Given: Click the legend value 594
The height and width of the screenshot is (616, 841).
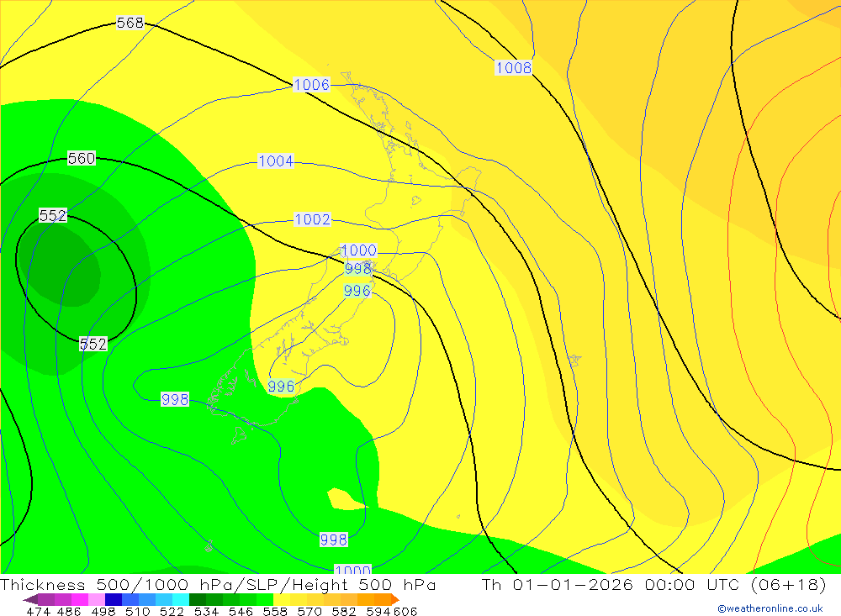Looking at the screenshot, I should pos(378,611).
